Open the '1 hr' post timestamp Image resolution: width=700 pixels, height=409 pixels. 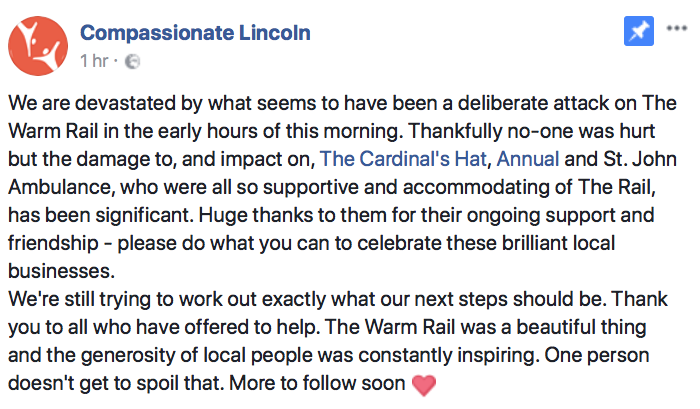coord(94,61)
